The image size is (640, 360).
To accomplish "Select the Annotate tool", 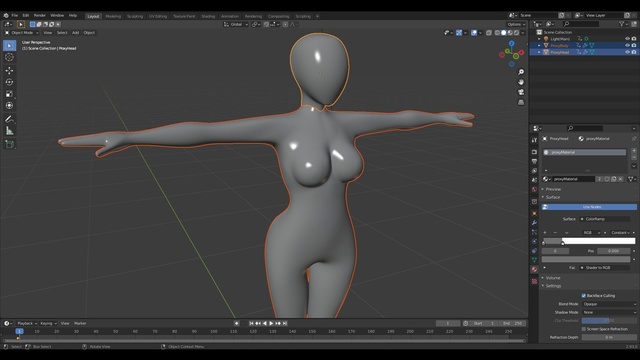I will click(9, 119).
